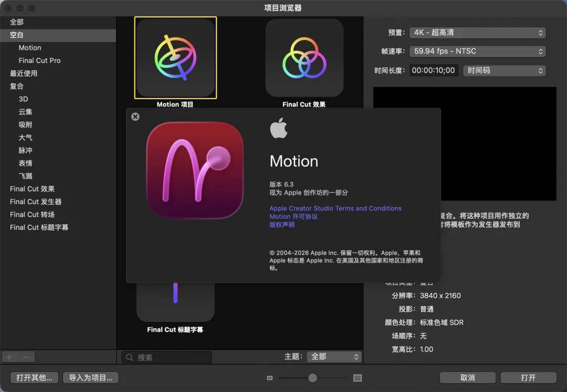Open the 时间码 duration format dropdown
This screenshot has width=567, height=392.
pyautogui.click(x=505, y=70)
